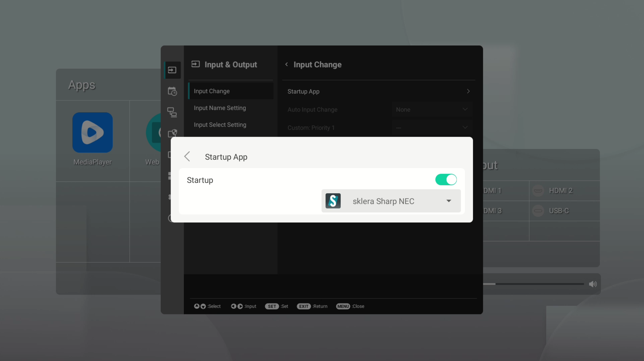The image size is (644, 361).
Task: Expand the Custom Priority 1 dropdown
Action: coord(432,128)
